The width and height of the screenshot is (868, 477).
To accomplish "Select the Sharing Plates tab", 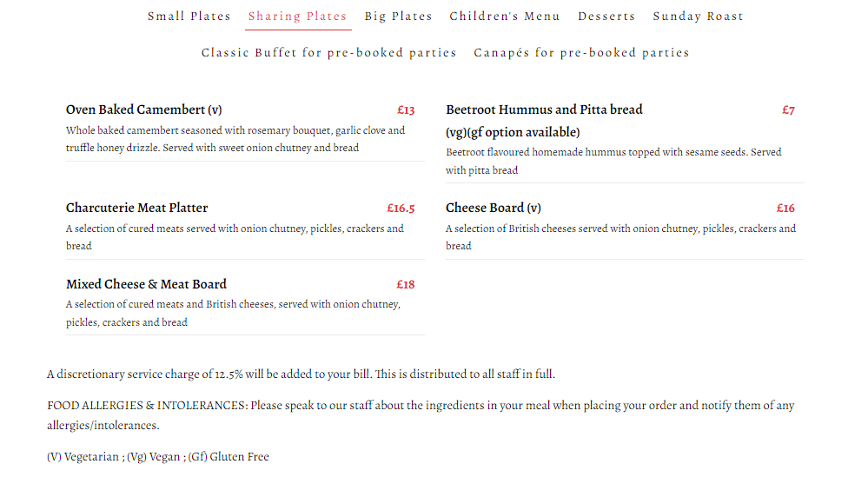I will [x=297, y=17].
